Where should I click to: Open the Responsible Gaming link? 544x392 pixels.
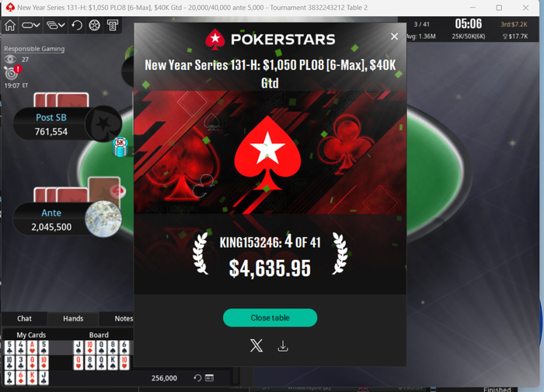34,49
